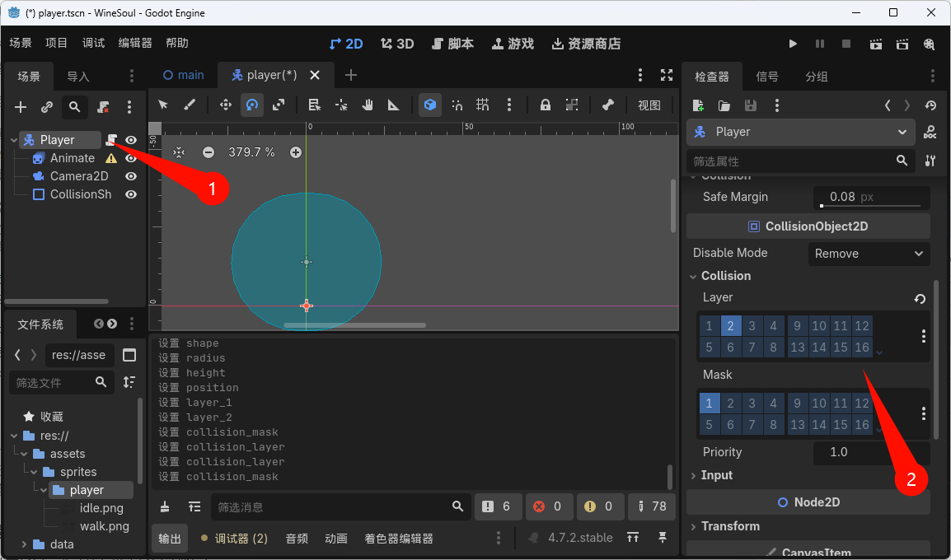Add a new child node with plus icon
The height and width of the screenshot is (560, 951).
click(21, 107)
